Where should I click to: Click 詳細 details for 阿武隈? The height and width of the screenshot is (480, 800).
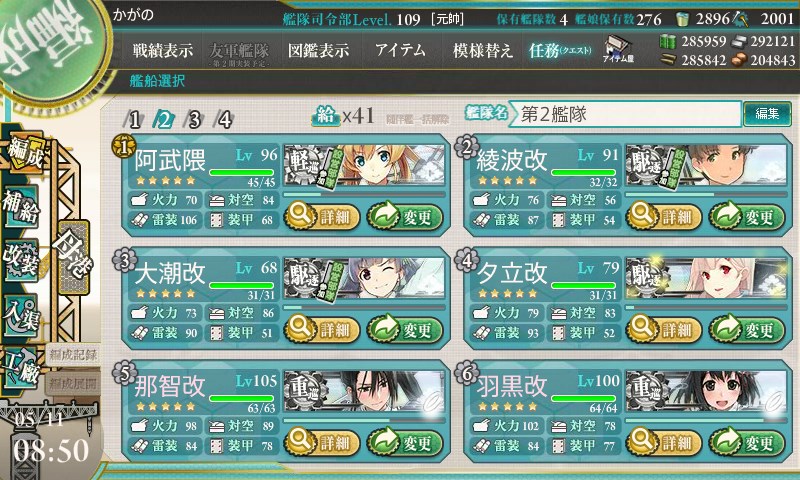322,217
